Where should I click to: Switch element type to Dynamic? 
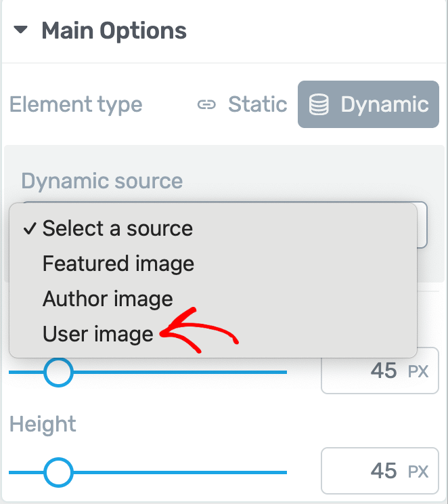(368, 104)
